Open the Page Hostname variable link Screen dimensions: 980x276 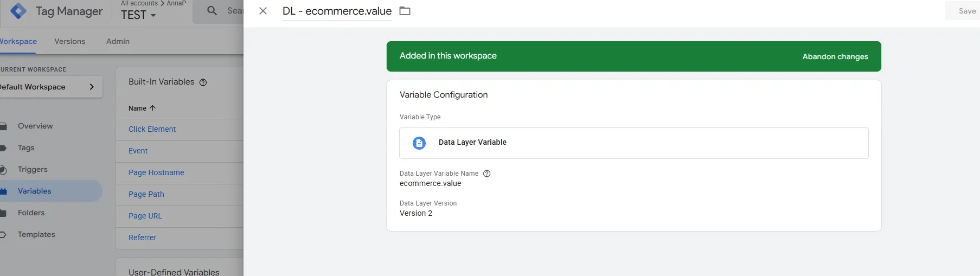coord(156,172)
